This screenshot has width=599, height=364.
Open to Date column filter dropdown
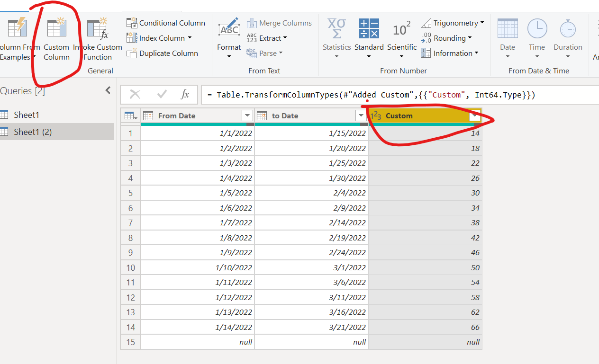tap(361, 115)
